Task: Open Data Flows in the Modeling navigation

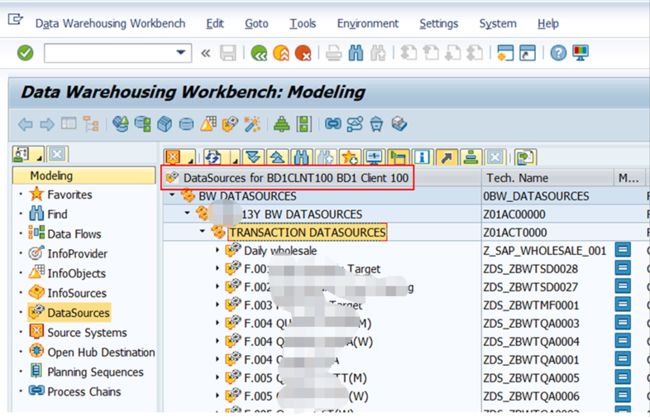Action: (74, 234)
